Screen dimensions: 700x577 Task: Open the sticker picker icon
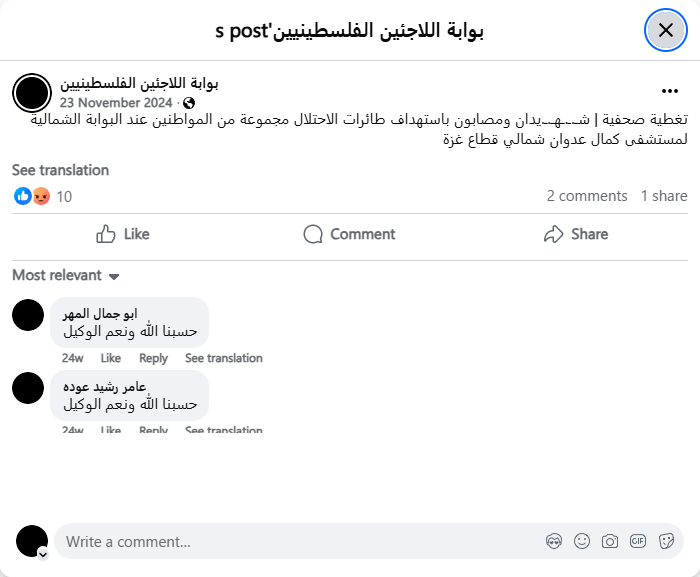click(666, 541)
